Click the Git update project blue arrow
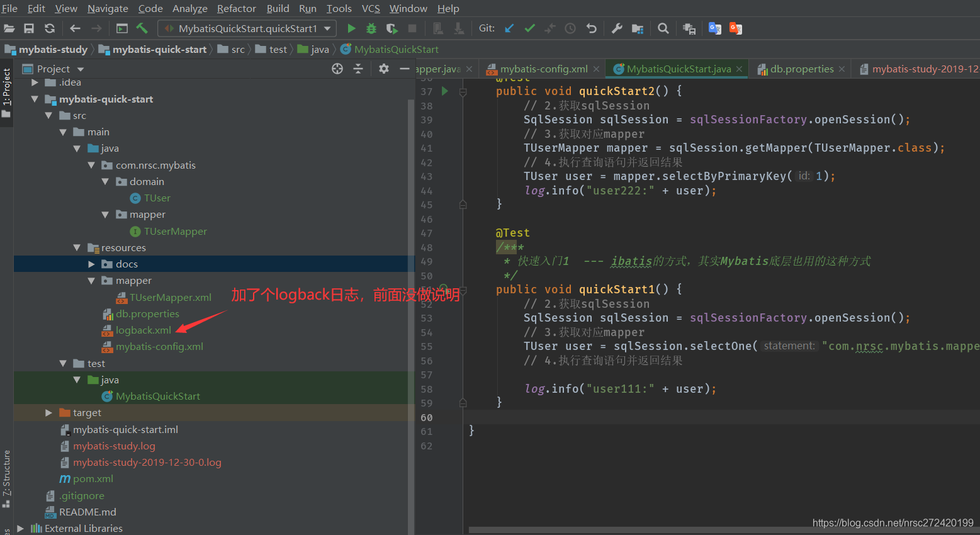The height and width of the screenshot is (535, 980). (509, 28)
